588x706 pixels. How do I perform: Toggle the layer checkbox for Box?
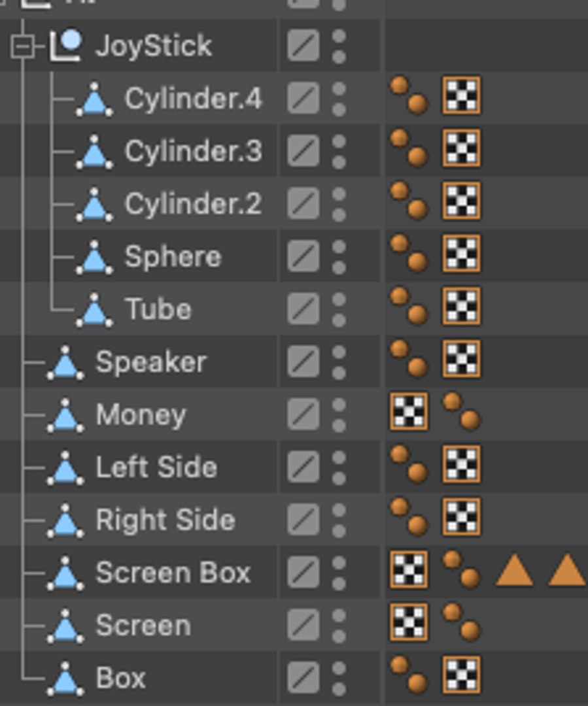(303, 678)
